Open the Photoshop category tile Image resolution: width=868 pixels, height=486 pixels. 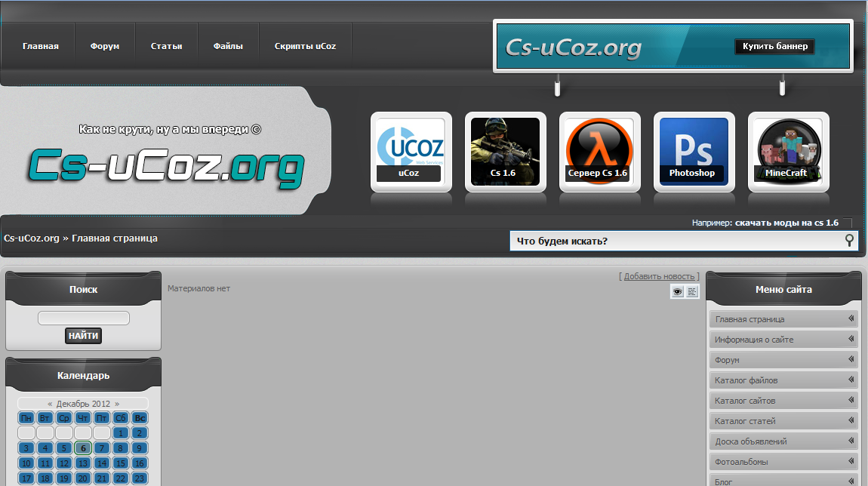pos(694,152)
